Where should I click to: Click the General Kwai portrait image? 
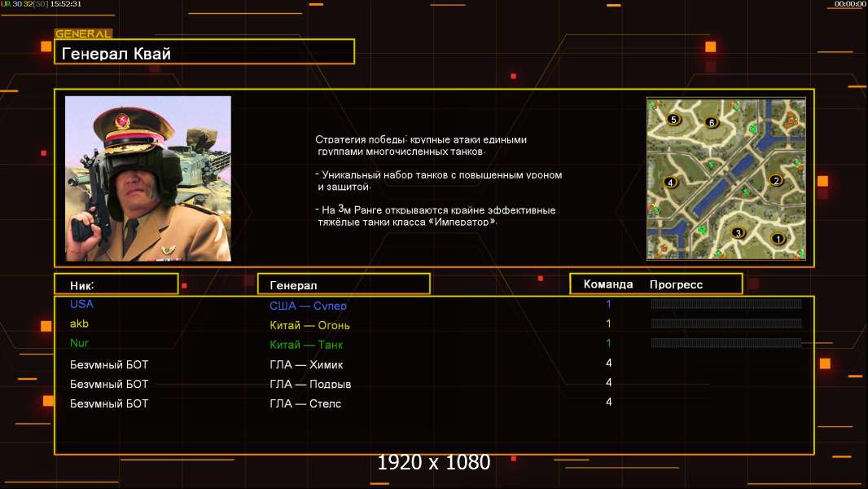(x=148, y=178)
